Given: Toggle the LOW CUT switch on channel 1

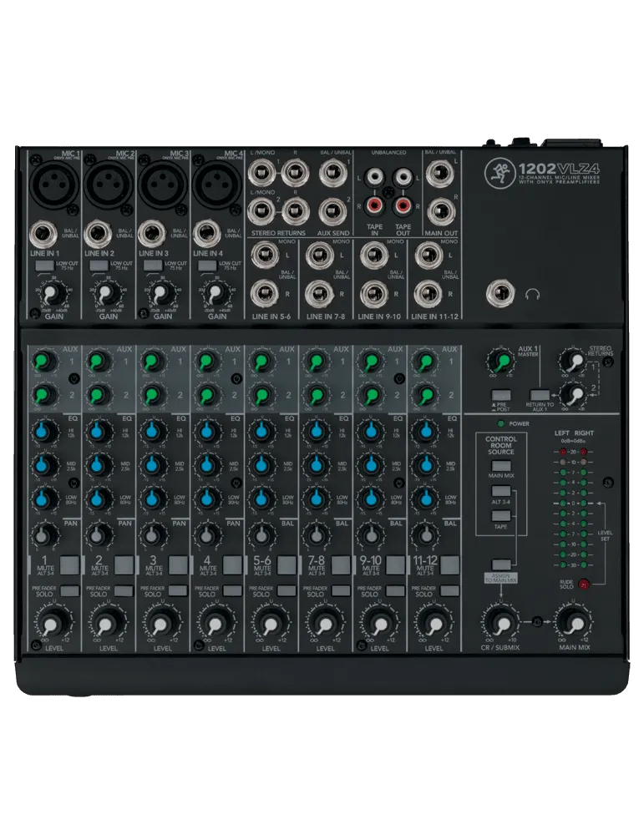Looking at the screenshot, I should point(44,265).
